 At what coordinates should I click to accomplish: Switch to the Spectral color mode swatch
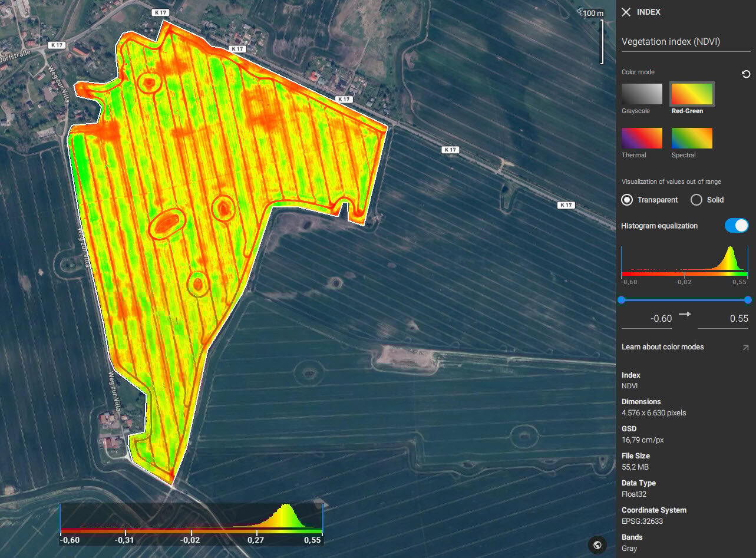coord(692,138)
